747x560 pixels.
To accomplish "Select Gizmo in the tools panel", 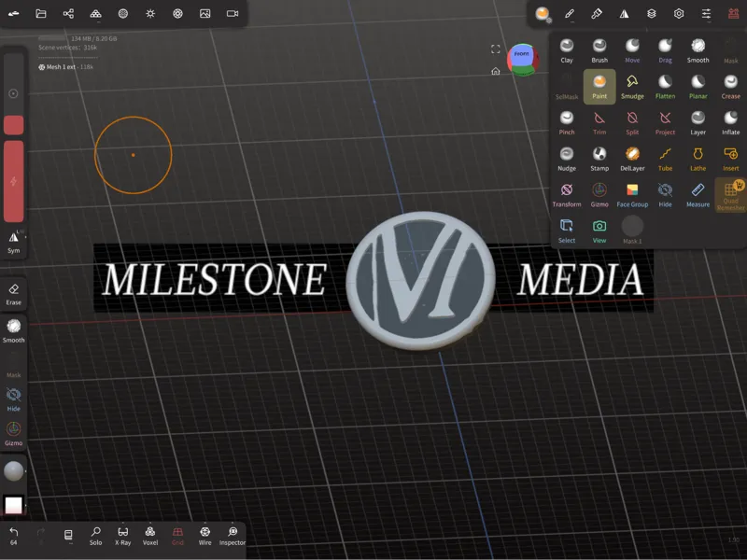I will click(599, 195).
